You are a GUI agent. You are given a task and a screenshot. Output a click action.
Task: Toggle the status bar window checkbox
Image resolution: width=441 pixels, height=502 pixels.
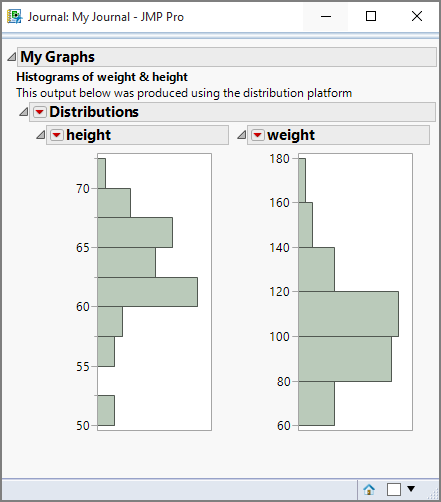click(394, 490)
